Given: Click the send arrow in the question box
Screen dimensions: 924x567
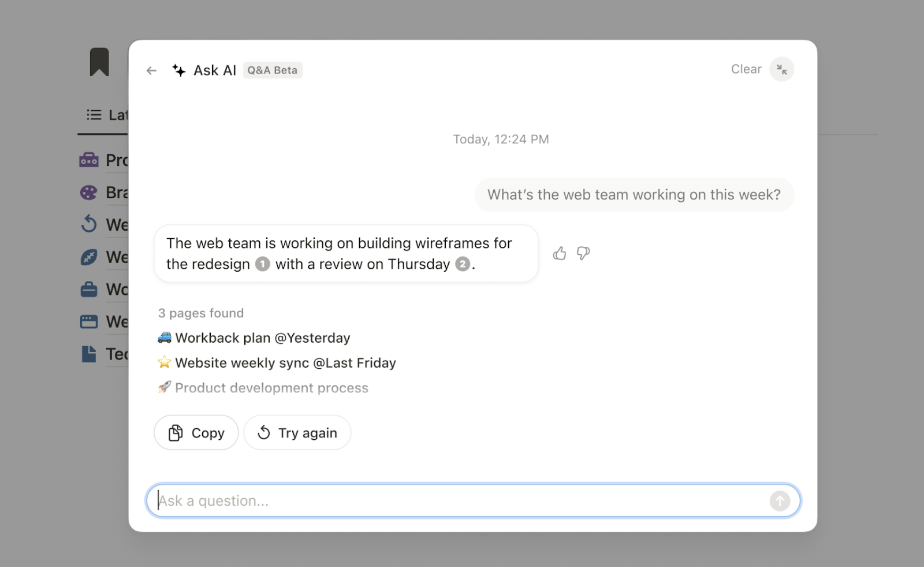Looking at the screenshot, I should click(780, 501).
